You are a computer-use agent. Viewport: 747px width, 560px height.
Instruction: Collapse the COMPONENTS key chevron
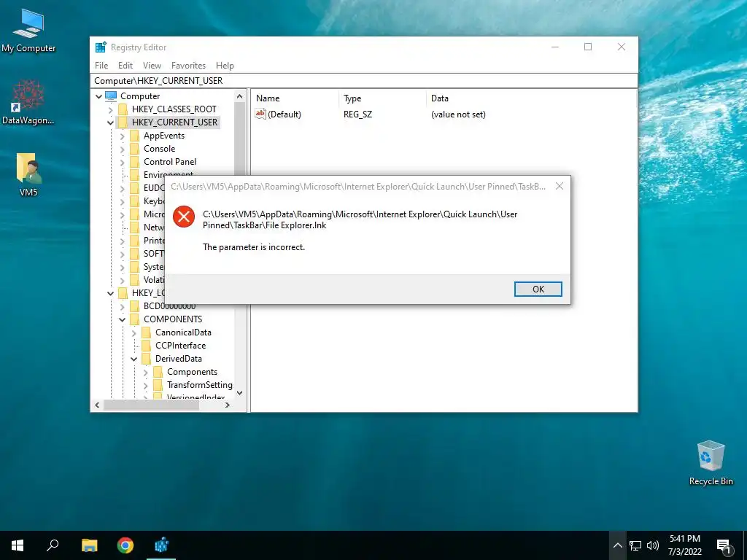(122, 319)
